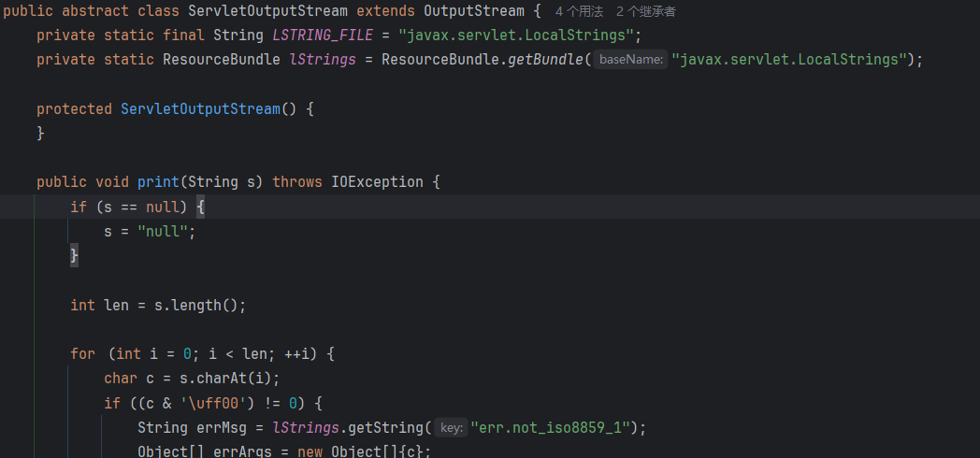Click the "int len = s.length();" line
The height and width of the screenshot is (458, 980).
[158, 305]
